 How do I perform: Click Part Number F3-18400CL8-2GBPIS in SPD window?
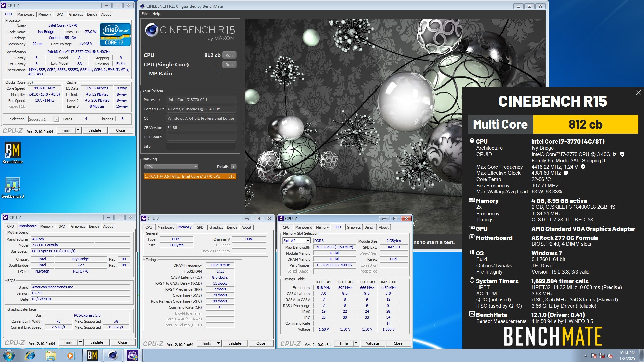point(334,265)
